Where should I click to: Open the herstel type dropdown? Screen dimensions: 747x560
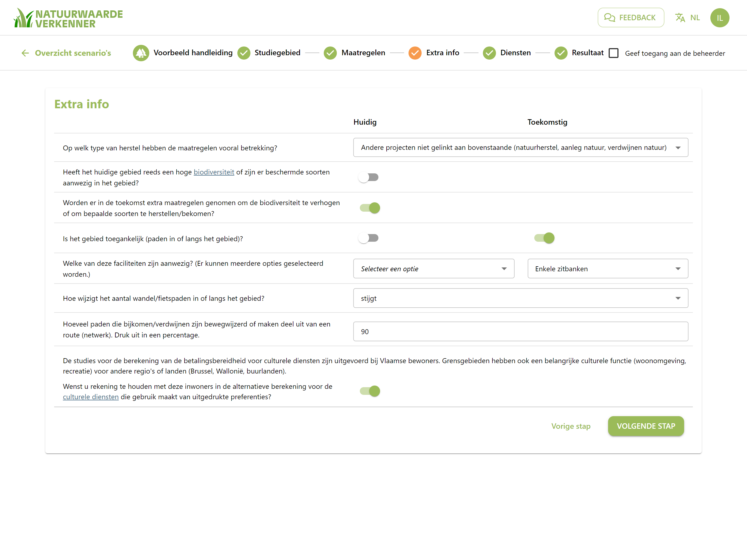520,148
